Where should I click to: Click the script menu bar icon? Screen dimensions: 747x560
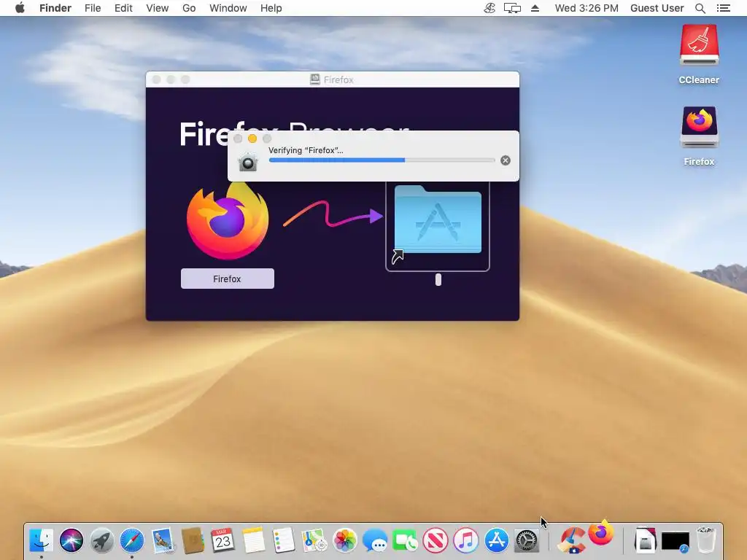point(489,8)
